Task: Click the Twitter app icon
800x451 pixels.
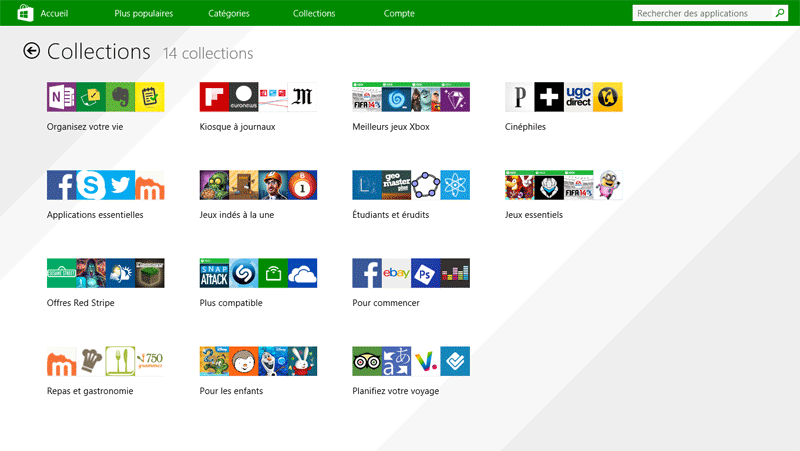Action: click(120, 185)
